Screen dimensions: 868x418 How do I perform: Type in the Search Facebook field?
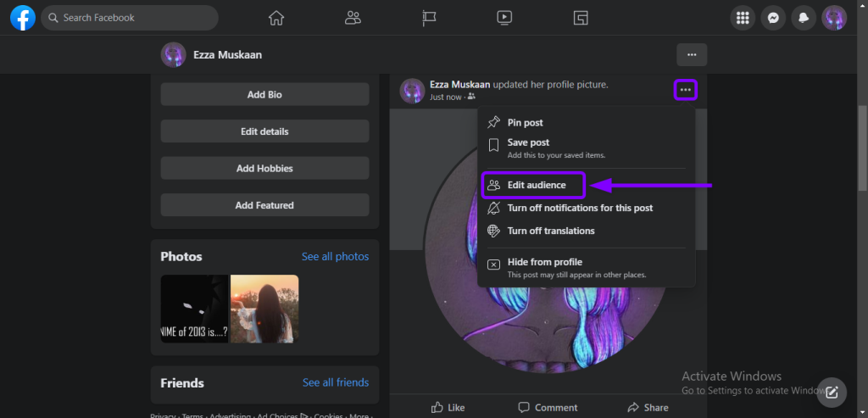pos(136,18)
